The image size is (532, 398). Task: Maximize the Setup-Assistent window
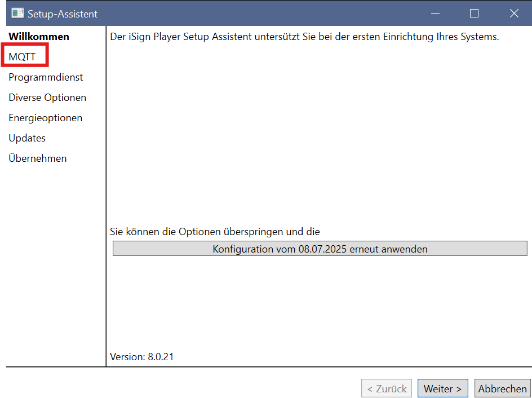tap(475, 14)
